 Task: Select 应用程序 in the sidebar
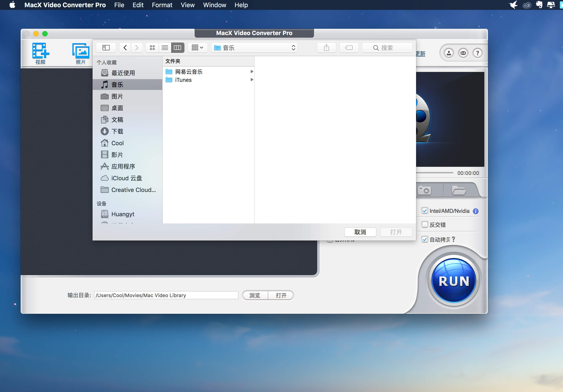click(x=128, y=167)
